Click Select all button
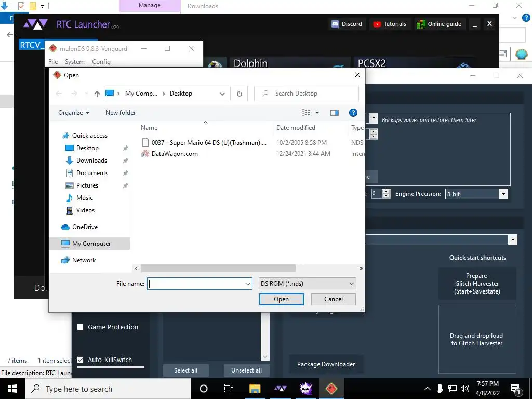The width and height of the screenshot is (532, 399). pos(185,370)
